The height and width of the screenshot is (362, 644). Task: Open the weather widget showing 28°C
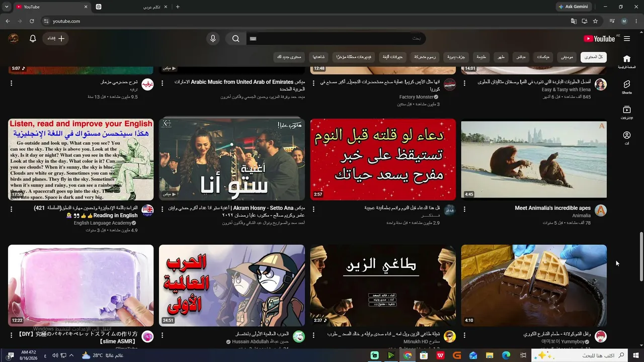tap(103, 355)
